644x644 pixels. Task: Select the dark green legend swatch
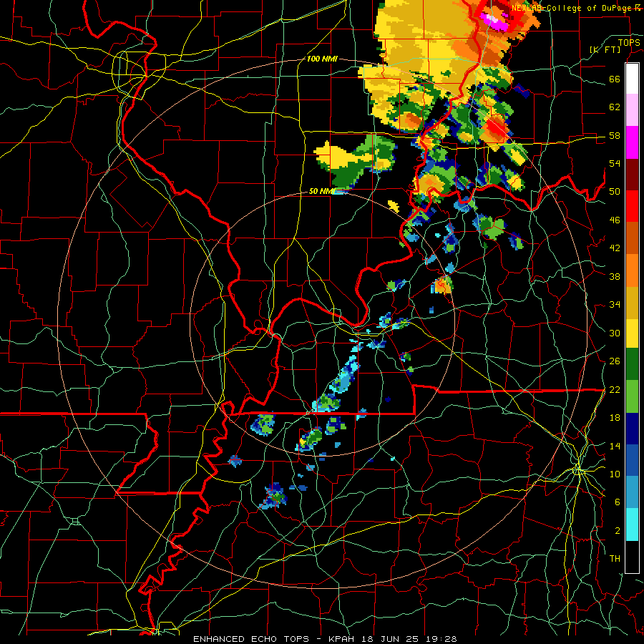coord(632,364)
